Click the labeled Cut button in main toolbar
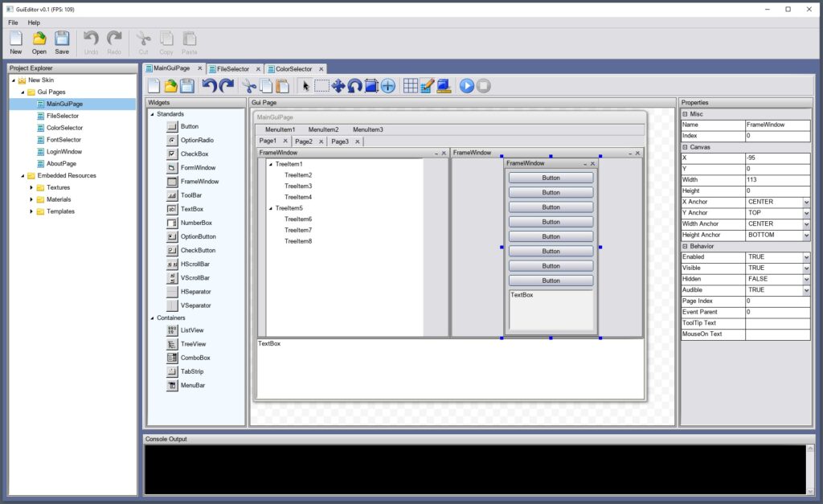This screenshot has height=504, width=823. (143, 43)
